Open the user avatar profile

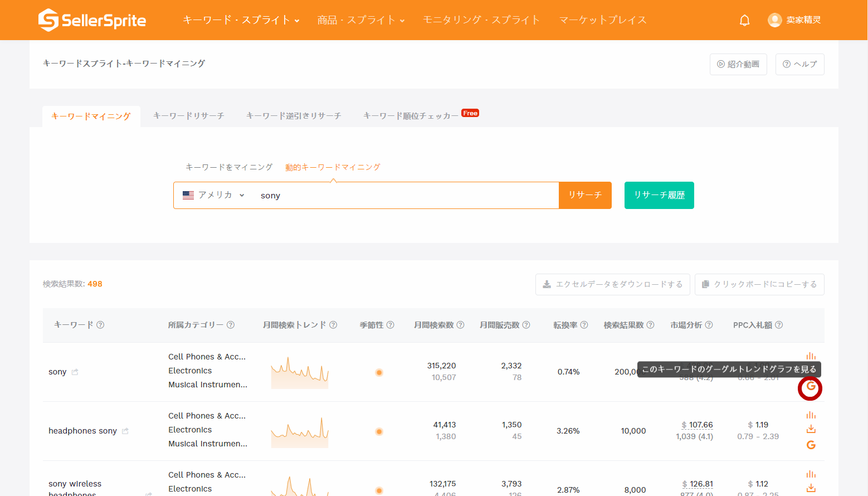774,20
